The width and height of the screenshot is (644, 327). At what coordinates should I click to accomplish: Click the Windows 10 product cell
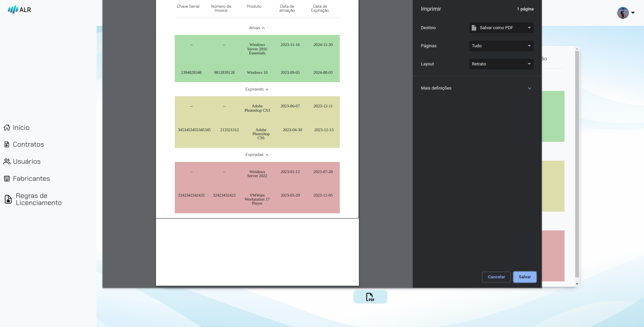tap(257, 72)
